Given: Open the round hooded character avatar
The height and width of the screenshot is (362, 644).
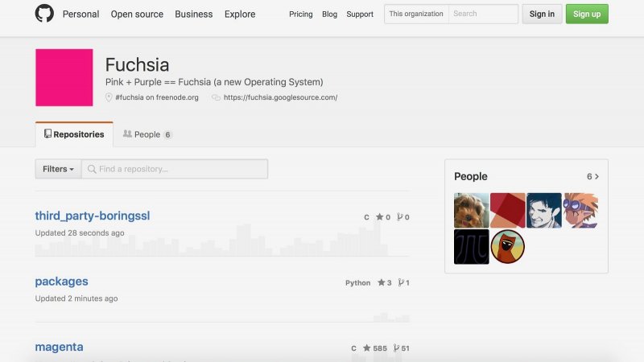Looking at the screenshot, I should pos(508,246).
